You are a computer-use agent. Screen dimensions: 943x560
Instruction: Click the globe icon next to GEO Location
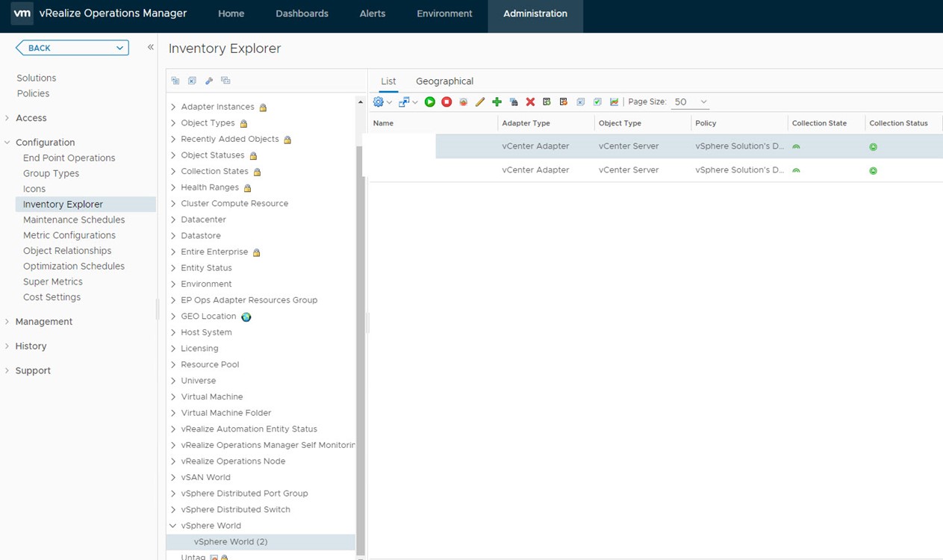(x=246, y=317)
